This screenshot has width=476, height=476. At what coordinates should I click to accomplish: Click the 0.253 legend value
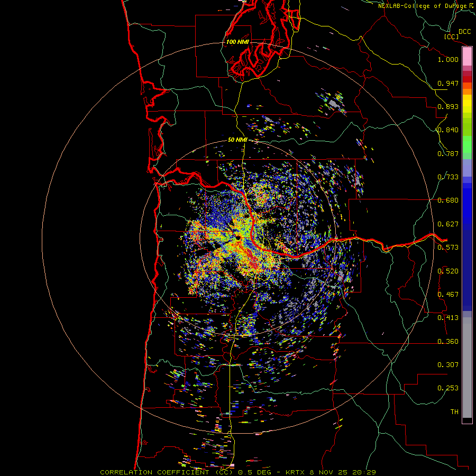[x=448, y=388]
